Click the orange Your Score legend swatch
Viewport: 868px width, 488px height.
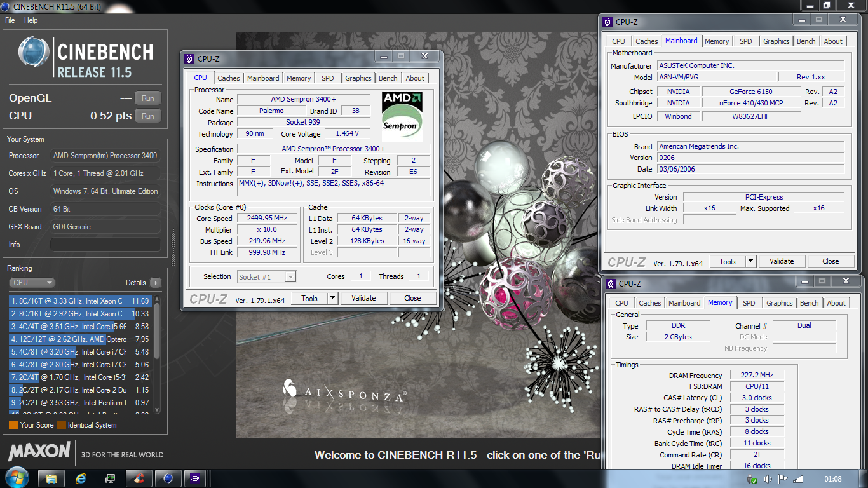[x=13, y=425]
